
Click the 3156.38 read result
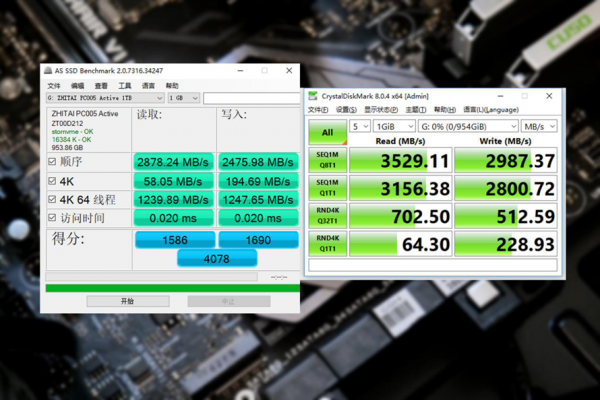coord(401,188)
